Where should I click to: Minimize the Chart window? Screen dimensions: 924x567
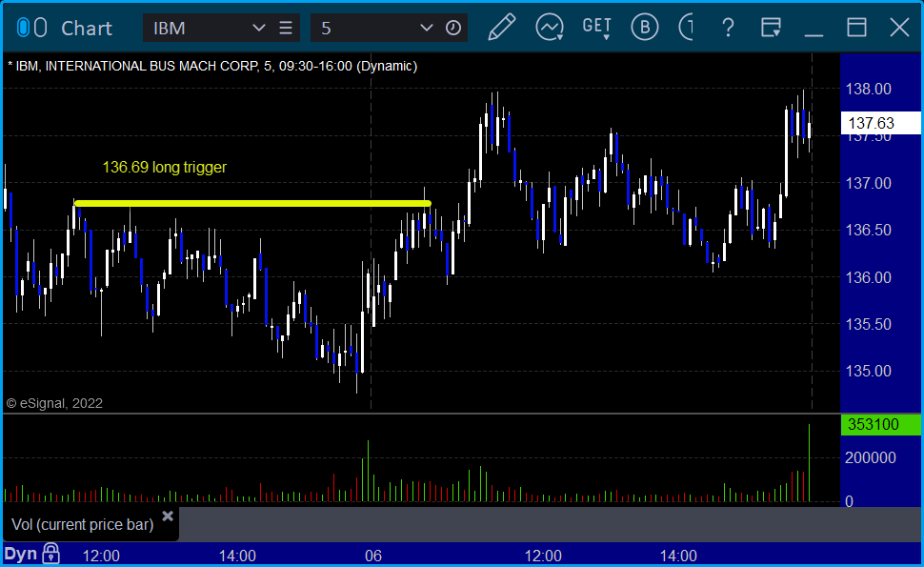click(814, 34)
